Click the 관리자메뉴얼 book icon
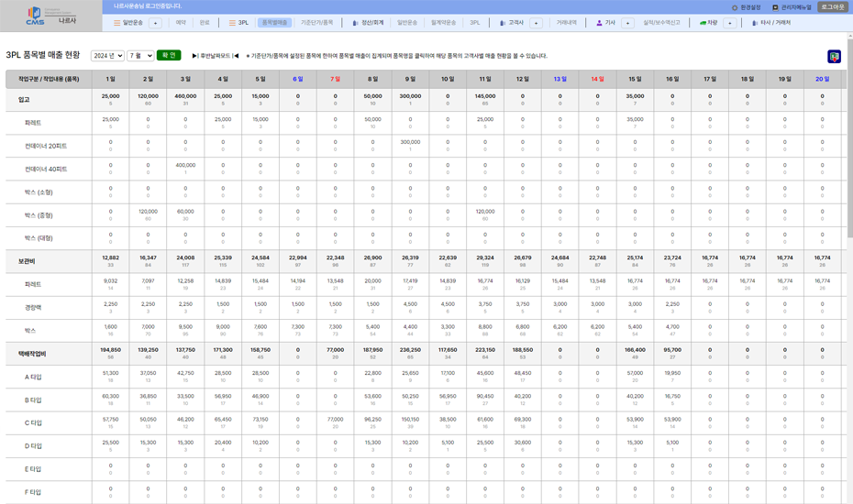853x504 pixels. pyautogui.click(x=775, y=7)
